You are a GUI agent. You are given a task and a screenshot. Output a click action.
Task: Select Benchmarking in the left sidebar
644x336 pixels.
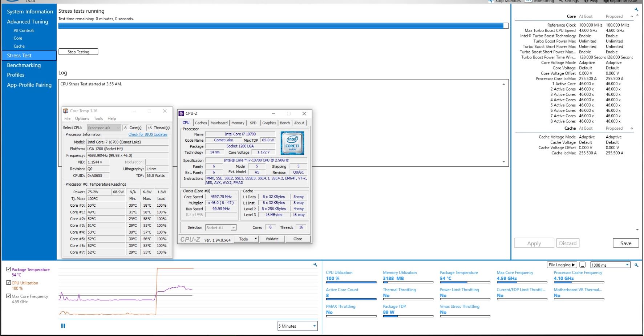click(24, 65)
